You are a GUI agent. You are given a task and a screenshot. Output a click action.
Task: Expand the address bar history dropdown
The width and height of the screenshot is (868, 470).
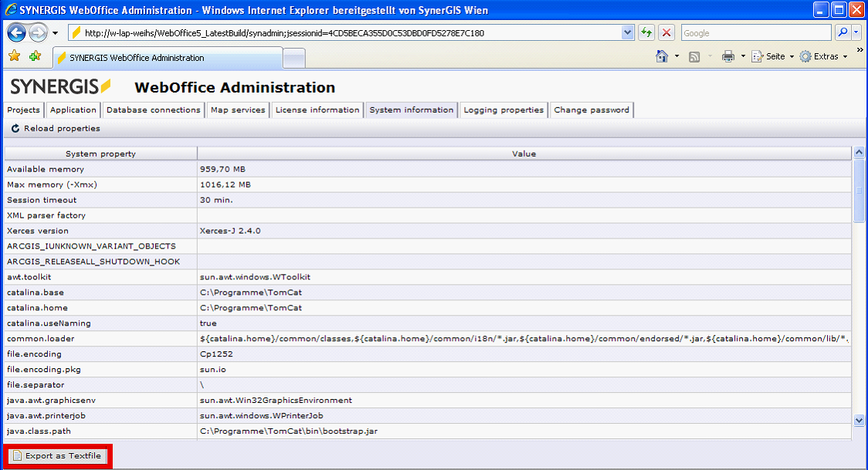pyautogui.click(x=626, y=32)
